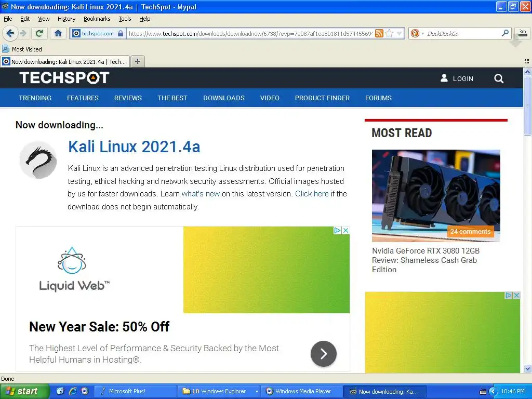Go back with the browser back arrow
Viewport: 532px width, 399px height.
point(10,33)
